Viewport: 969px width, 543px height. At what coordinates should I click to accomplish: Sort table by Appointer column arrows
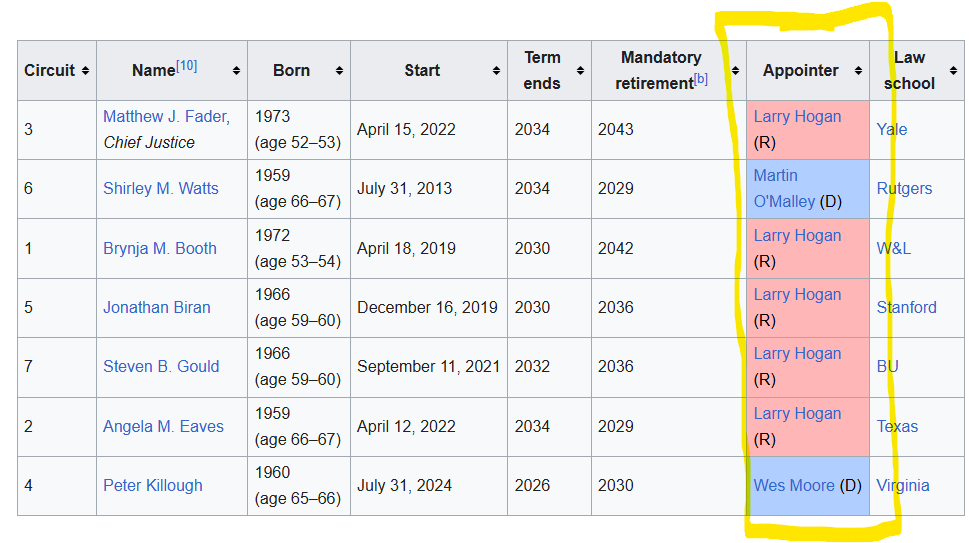point(858,71)
